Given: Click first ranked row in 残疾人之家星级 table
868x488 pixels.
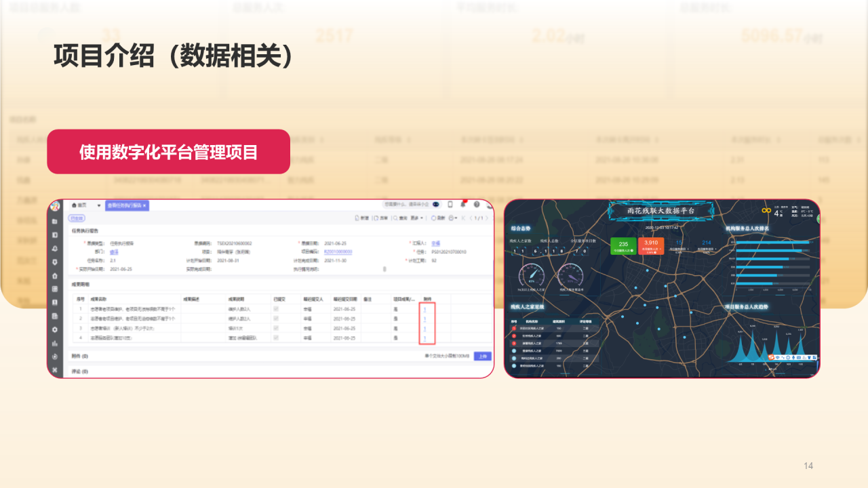Looking at the screenshot, I should [555, 328].
